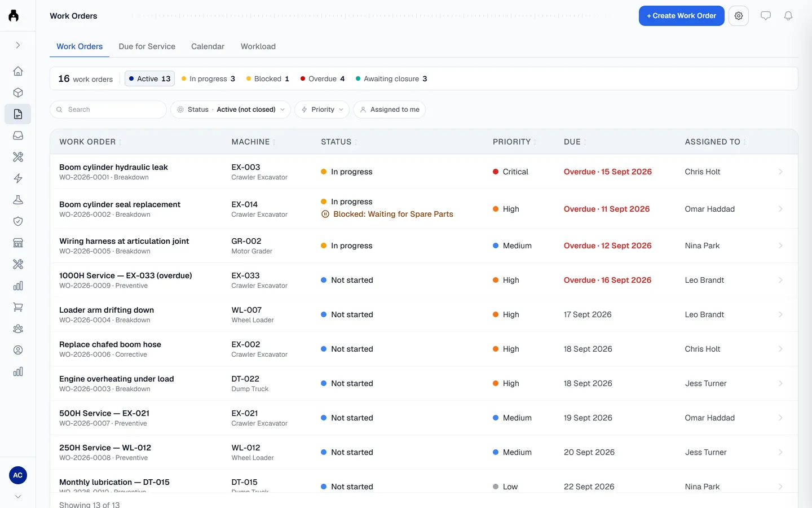Open the chat messages icon
The height and width of the screenshot is (508, 812).
[766, 16]
